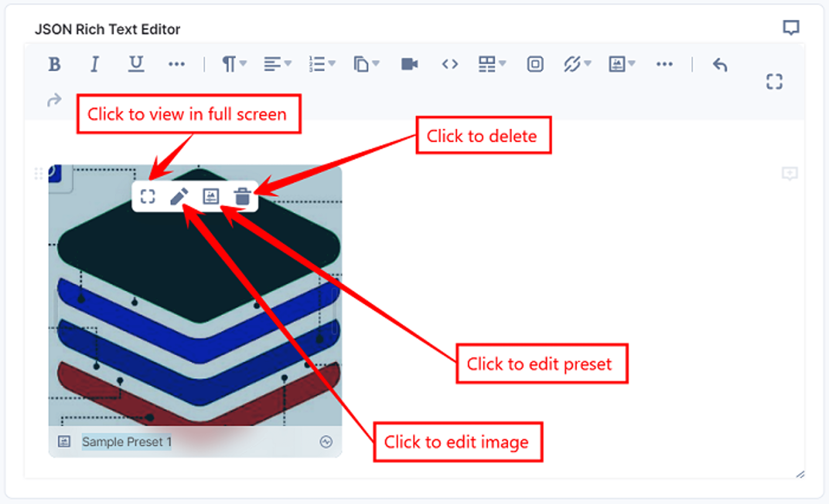
Task: Open more text formatting options after underline
Action: click(177, 64)
